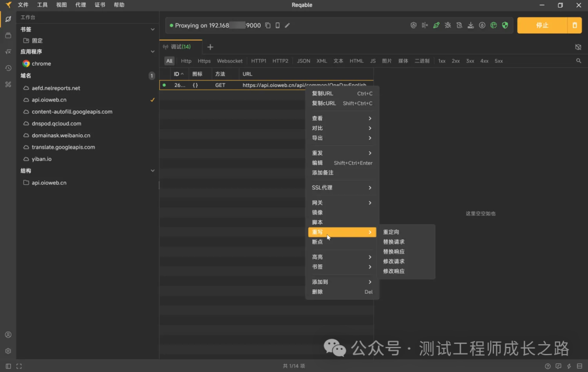Screen dimensions: 588x372
Task: Open the 重发 submenu in context menu
Action: pyautogui.click(x=342, y=153)
